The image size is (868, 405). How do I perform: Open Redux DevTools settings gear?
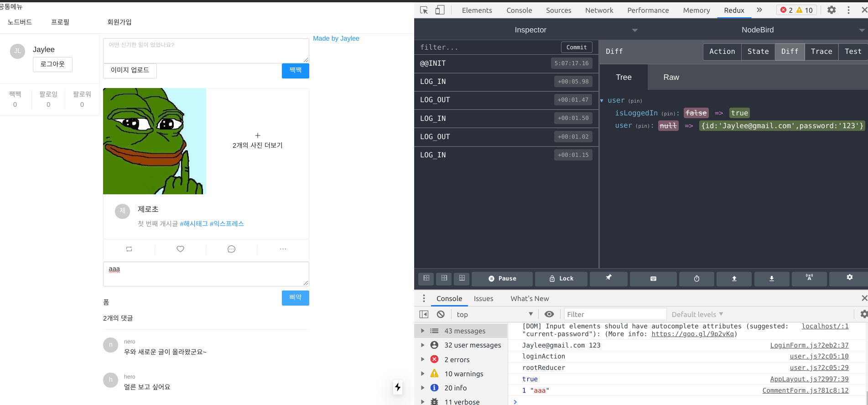[x=849, y=279]
